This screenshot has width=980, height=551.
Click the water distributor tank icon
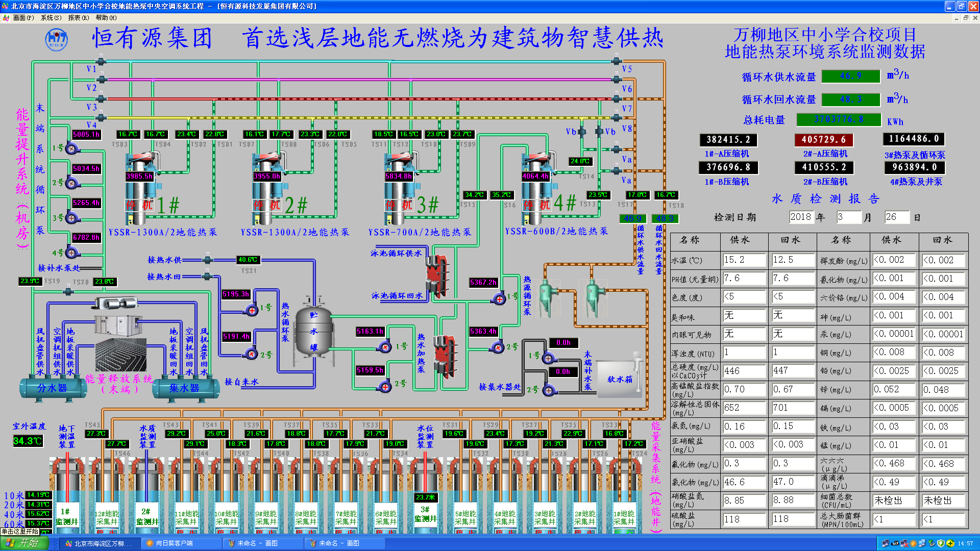pos(53,388)
